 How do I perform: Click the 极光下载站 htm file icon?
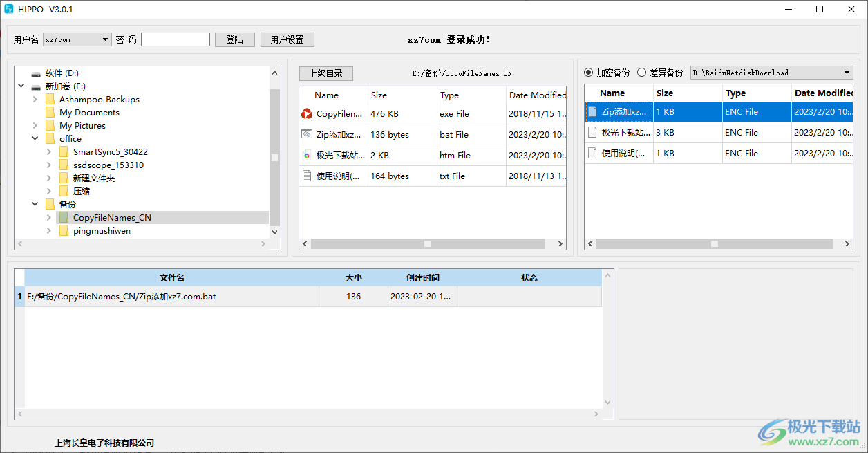coord(307,156)
